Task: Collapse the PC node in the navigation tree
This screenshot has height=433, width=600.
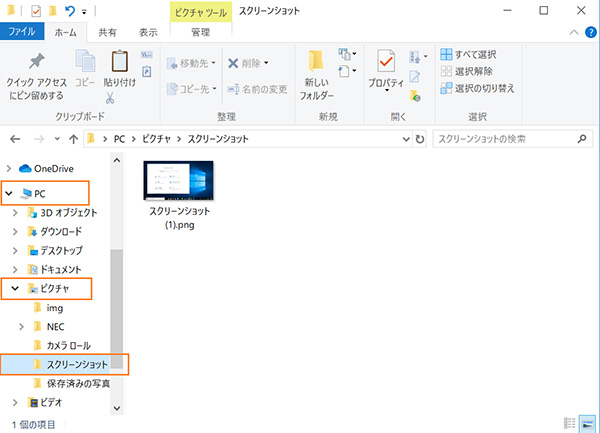Action: coord(10,193)
